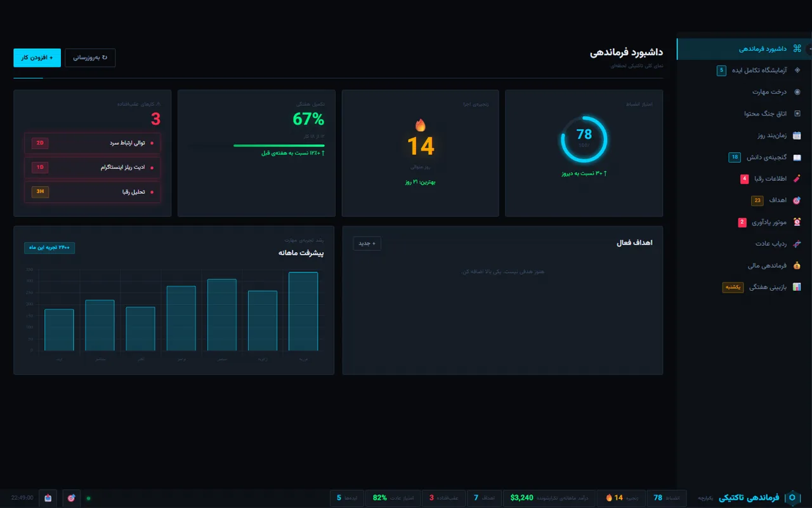This screenshot has height=508, width=812.
Task: Click the tallest bar in پیشرفت ماهانه chart
Action: pyautogui.click(x=303, y=311)
